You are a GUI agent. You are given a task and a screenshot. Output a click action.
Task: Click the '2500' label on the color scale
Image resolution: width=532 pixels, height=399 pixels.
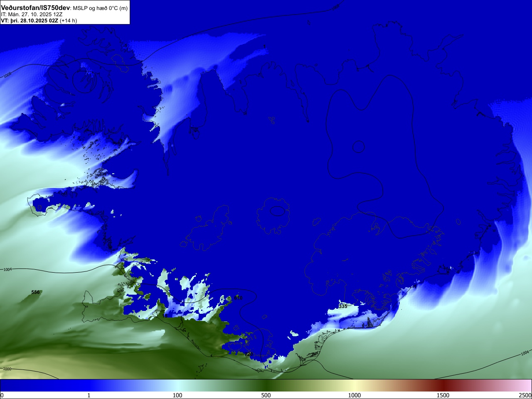click(525, 395)
